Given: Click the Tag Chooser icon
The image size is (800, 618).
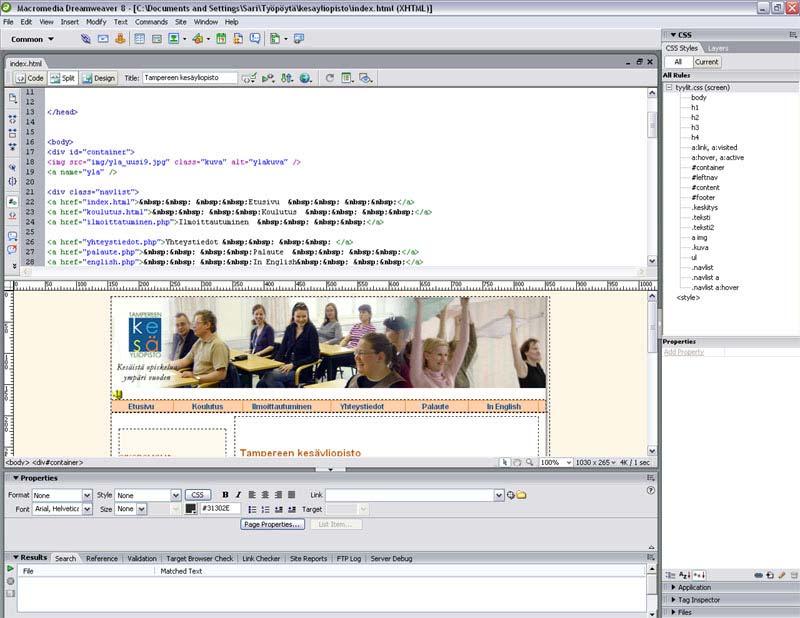Looking at the screenshot, I should coord(299,39).
